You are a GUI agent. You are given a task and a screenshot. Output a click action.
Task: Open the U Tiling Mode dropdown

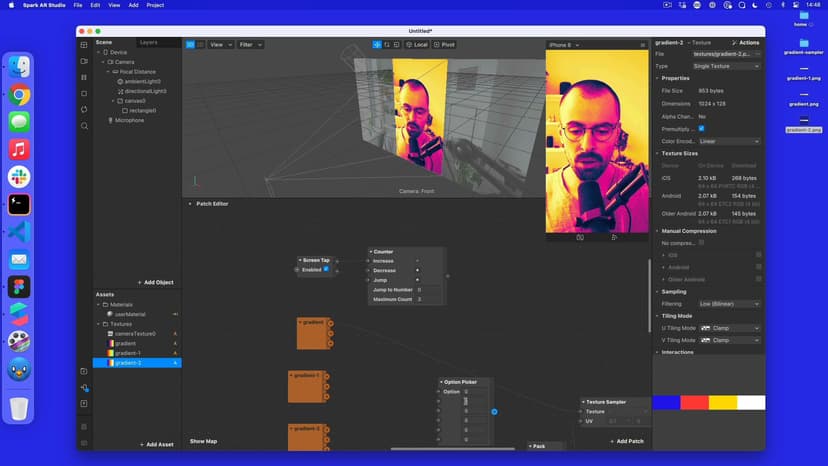(x=730, y=328)
